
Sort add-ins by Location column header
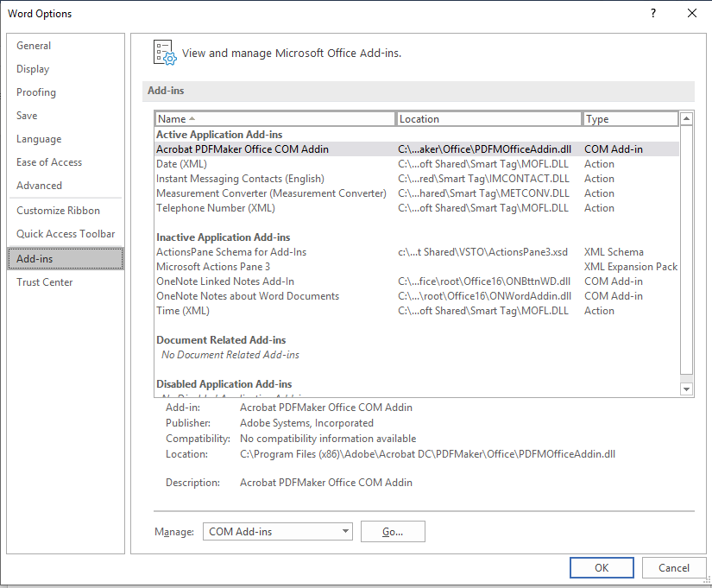click(488, 119)
